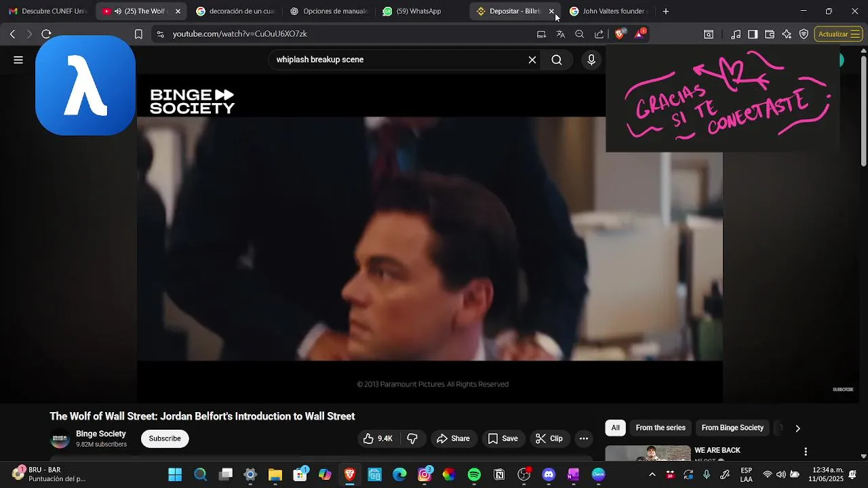
Task: Click the Actualizar update menu button
Action: 838,34
